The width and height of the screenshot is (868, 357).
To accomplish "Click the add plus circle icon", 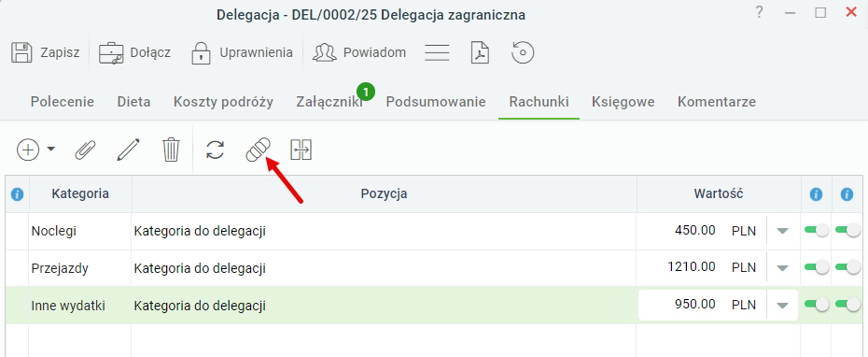I will 28,150.
